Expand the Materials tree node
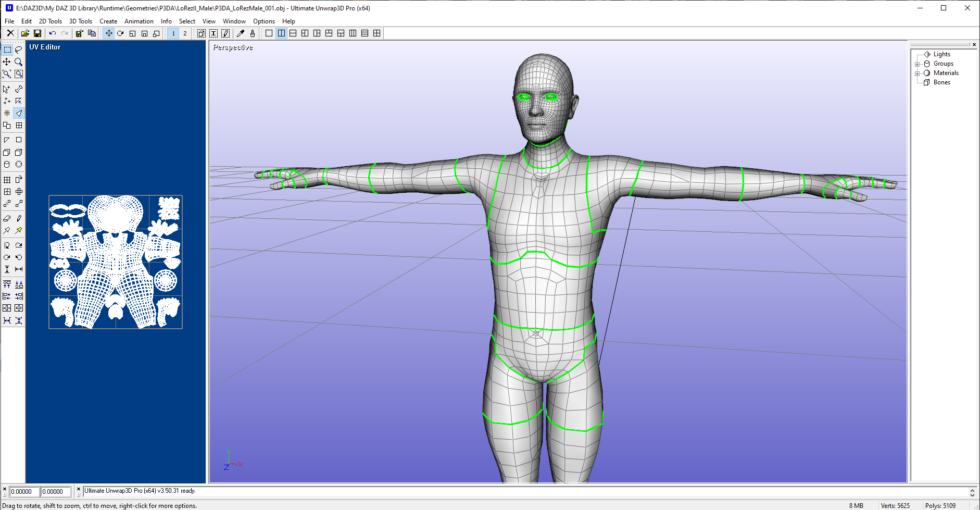Viewport: 980px width, 510px height. pos(917,73)
